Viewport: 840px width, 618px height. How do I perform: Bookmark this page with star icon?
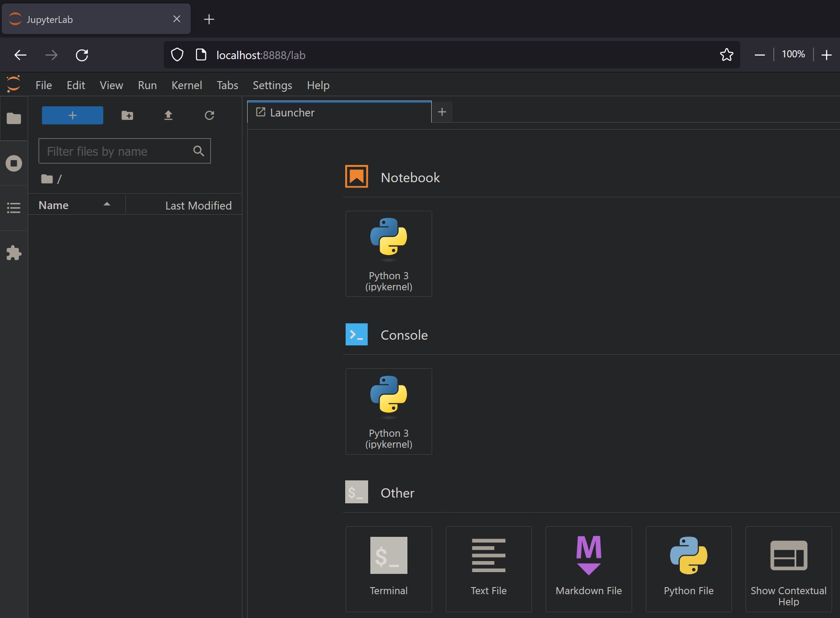[727, 55]
